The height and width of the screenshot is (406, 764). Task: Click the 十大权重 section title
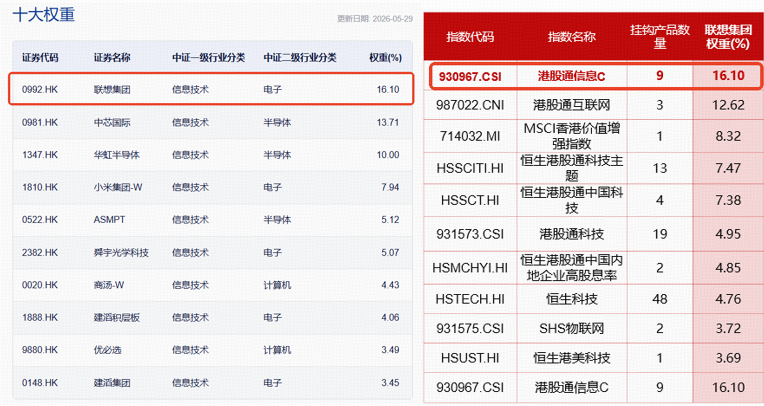[x=44, y=15]
